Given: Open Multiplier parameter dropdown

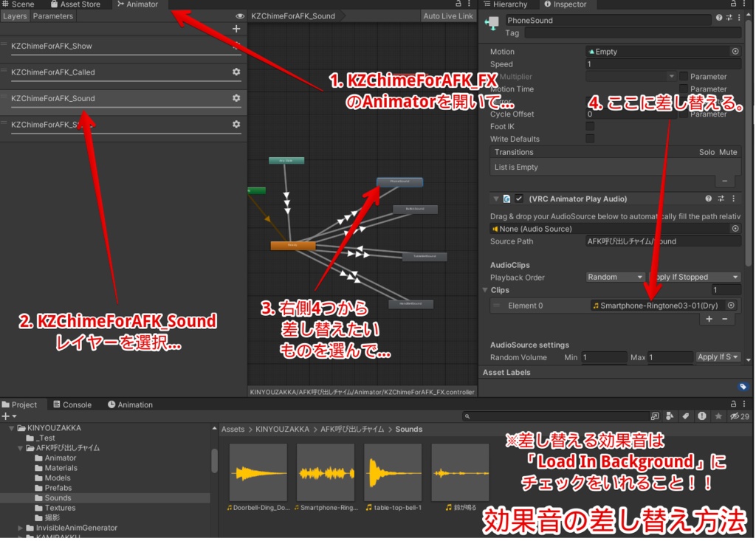Looking at the screenshot, I should pyautogui.click(x=630, y=76).
